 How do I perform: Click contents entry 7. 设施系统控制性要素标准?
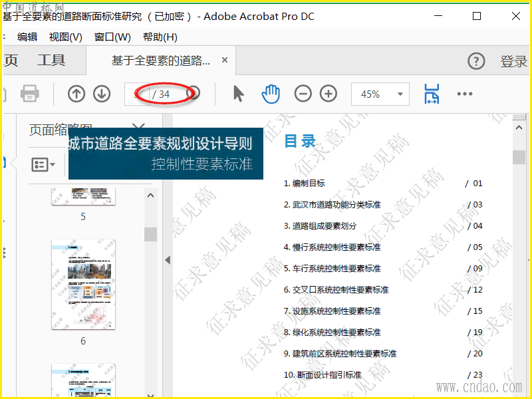click(x=332, y=311)
